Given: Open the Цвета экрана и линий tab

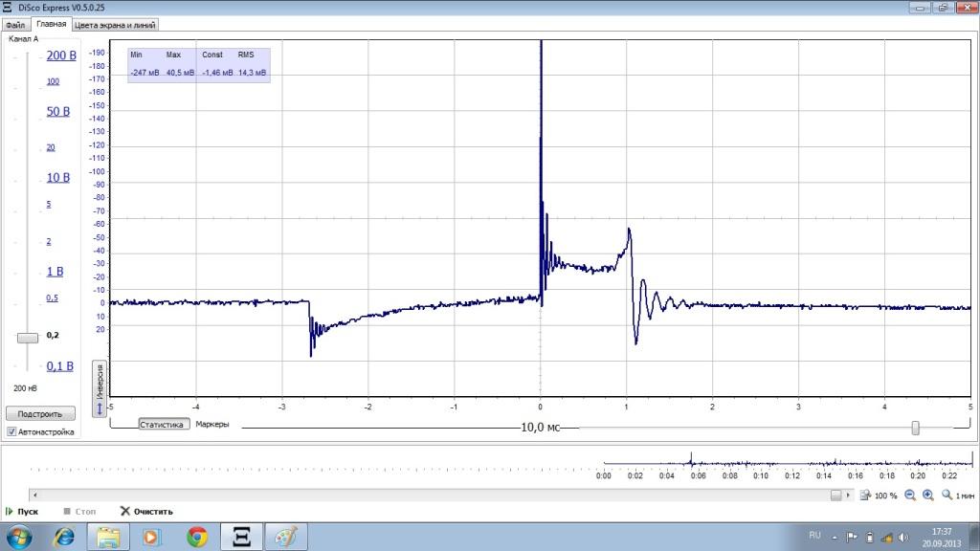Looking at the screenshot, I should [x=115, y=25].
